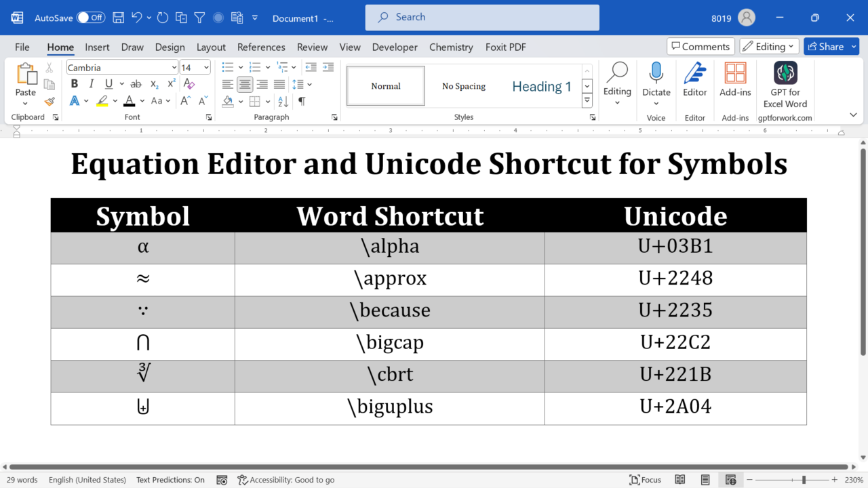Click in the title bar Search box

pyautogui.click(x=482, y=18)
